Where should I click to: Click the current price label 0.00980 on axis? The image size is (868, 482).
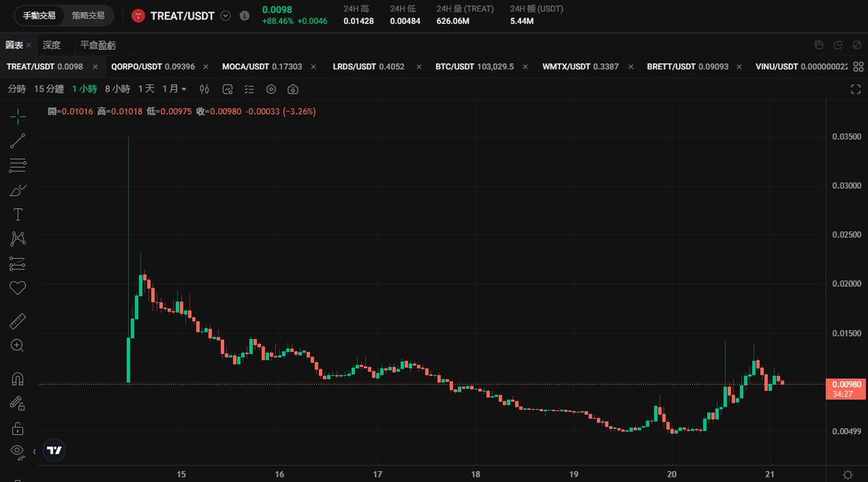pyautogui.click(x=846, y=390)
